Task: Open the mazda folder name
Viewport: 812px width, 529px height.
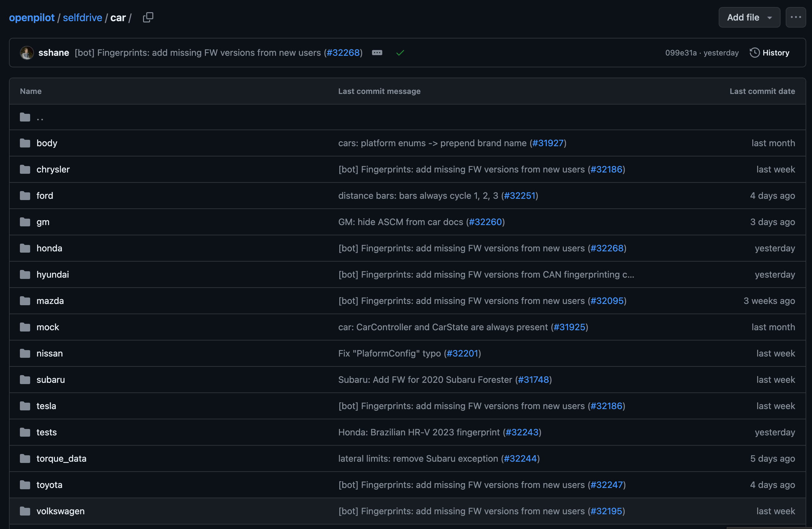Action: (50, 300)
